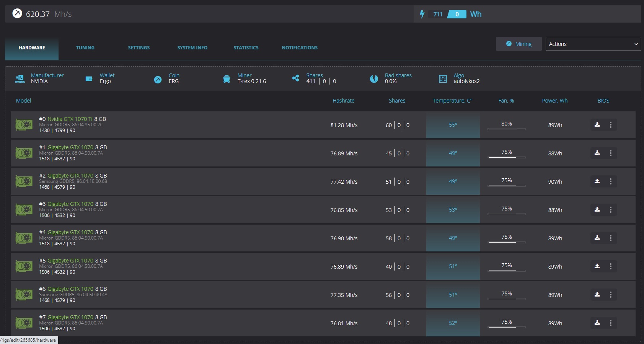Image resolution: width=644 pixels, height=344 pixels.
Task: Open the kebab menu for GPU #6
Action: coord(611,295)
